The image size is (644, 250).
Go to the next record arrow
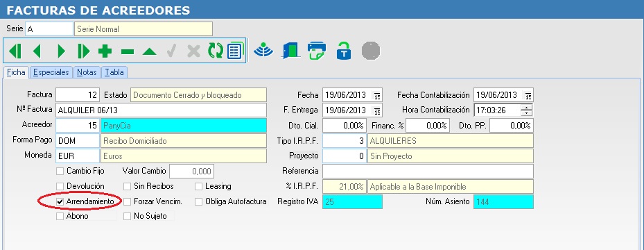62,51
